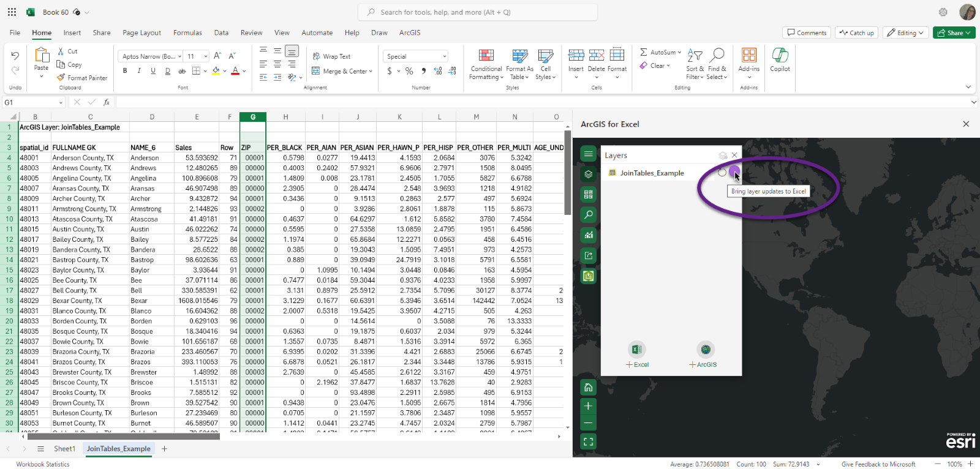Toggle bold formatting
This screenshot has height=469, width=980.
(125, 71)
